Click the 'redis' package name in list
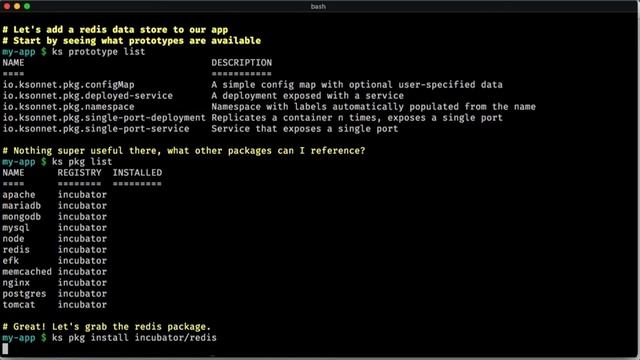The width and height of the screenshot is (640, 360). 16,250
